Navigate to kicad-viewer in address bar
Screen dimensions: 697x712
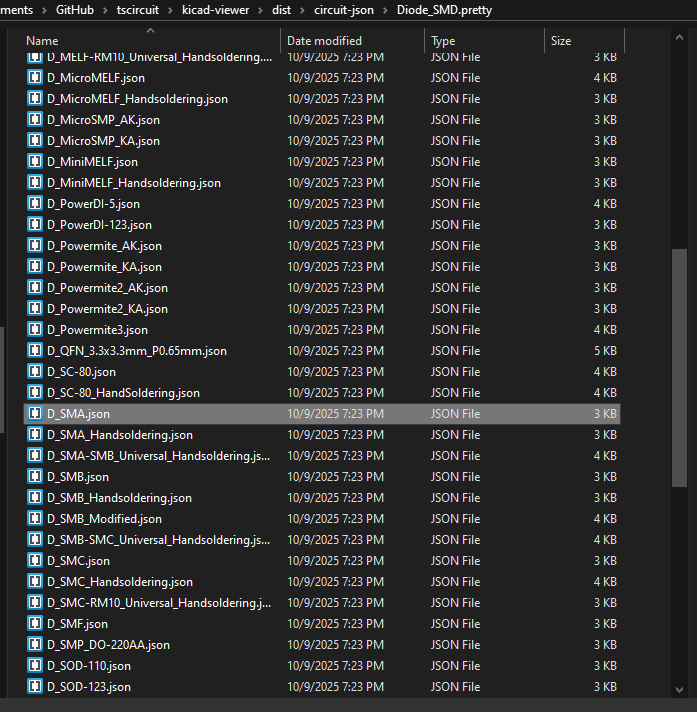[215, 10]
